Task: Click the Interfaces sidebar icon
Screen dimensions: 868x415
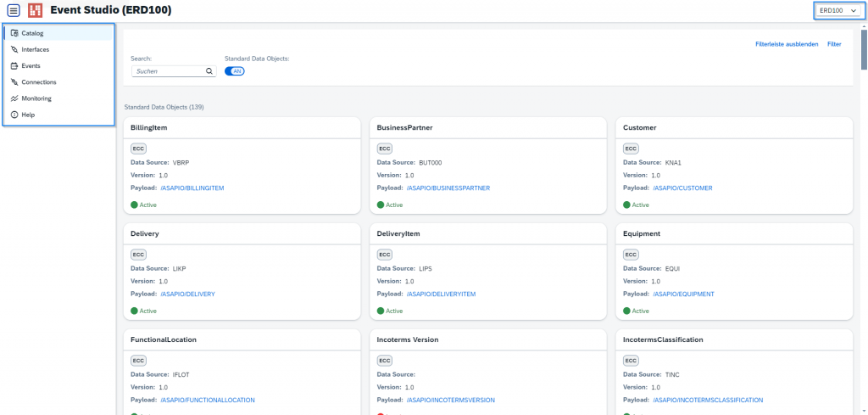Action: tap(14, 49)
